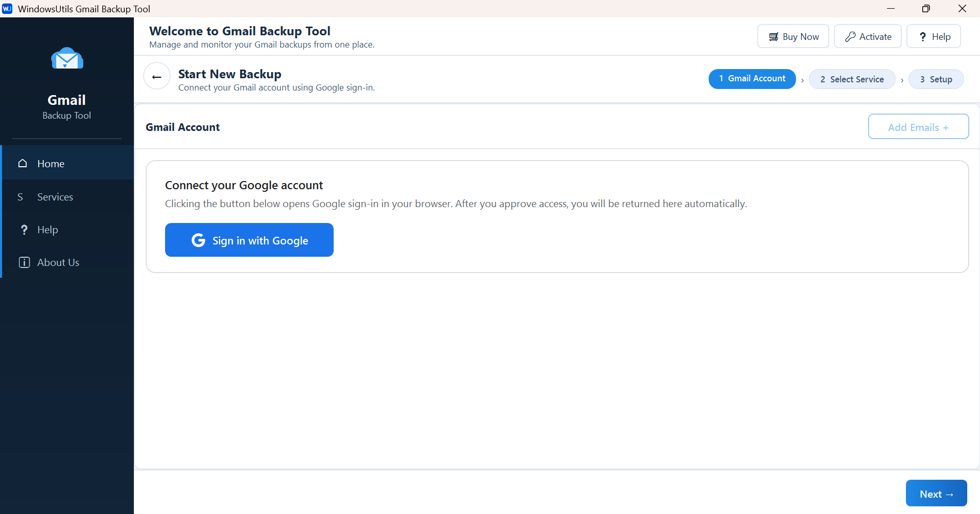Click the Gmail Account section title
This screenshot has width=980, height=514.
point(182,127)
